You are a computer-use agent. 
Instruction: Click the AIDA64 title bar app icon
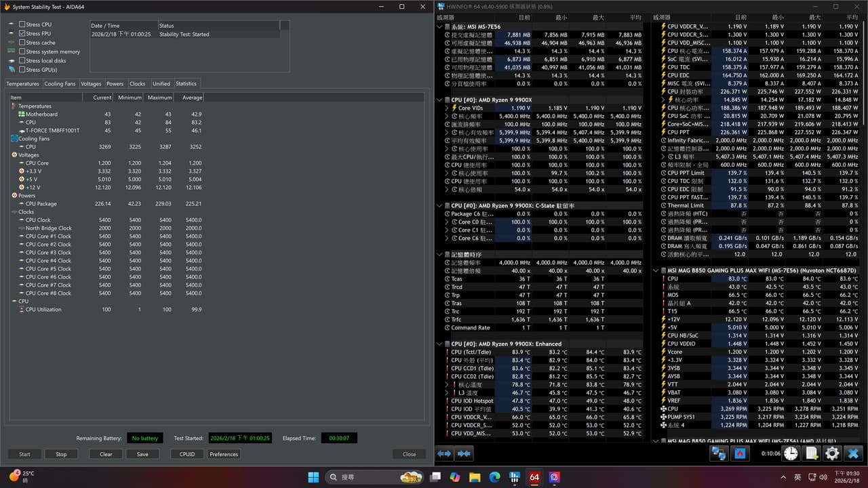coord(6,6)
